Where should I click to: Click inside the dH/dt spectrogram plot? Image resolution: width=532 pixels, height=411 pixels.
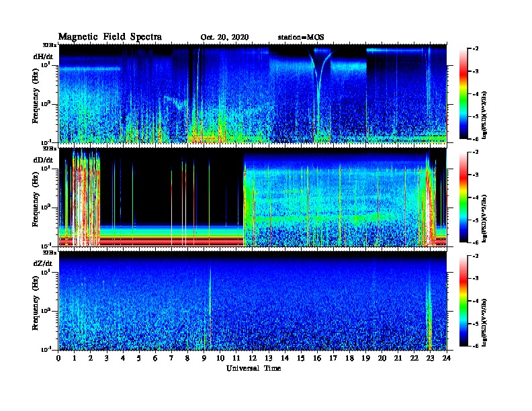click(x=253, y=93)
